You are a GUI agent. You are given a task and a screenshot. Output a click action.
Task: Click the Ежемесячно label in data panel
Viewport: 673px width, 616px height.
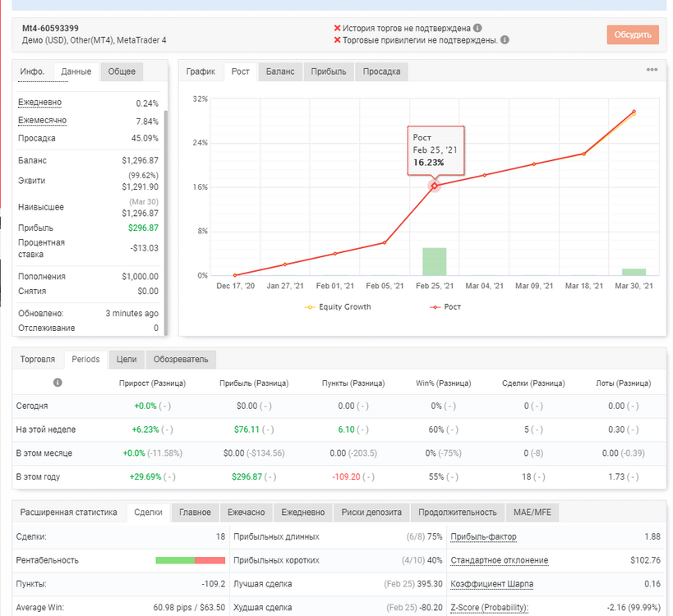(x=42, y=121)
